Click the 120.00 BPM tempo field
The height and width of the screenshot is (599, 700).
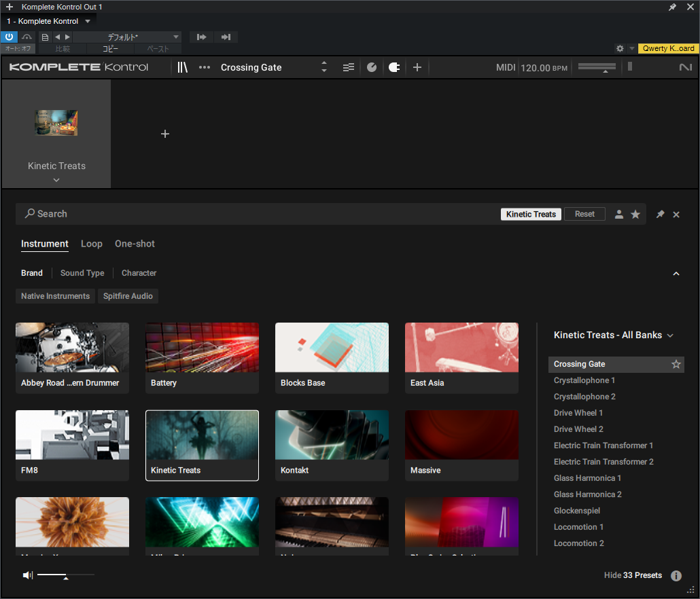544,68
